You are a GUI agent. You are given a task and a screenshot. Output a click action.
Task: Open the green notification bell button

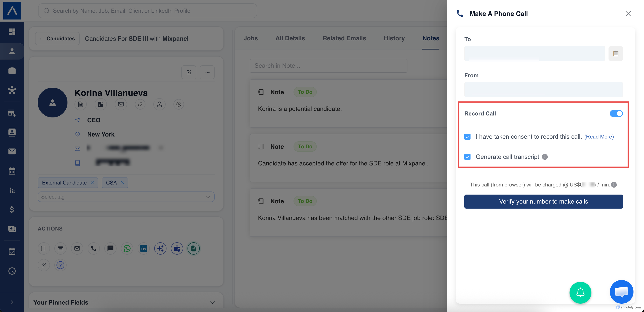tap(580, 292)
